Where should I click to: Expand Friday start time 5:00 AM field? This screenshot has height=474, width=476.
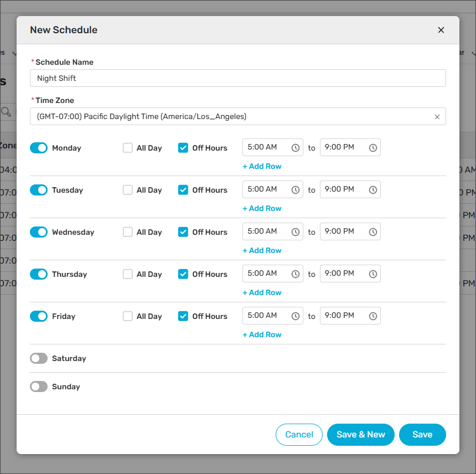pyautogui.click(x=266, y=316)
